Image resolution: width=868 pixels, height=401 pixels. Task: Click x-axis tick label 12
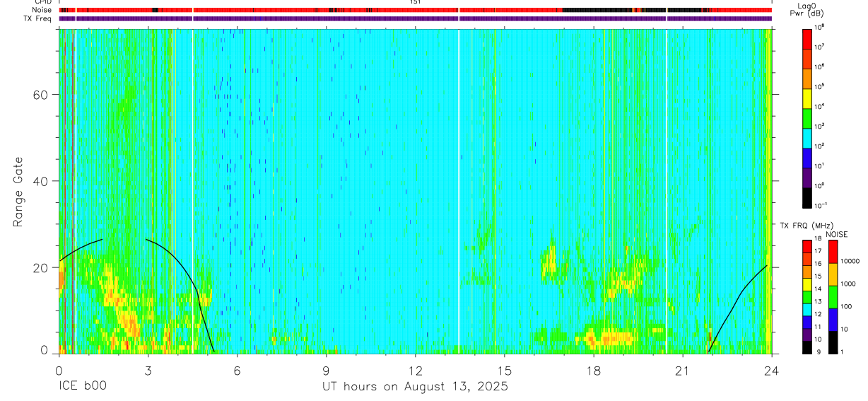click(x=415, y=371)
